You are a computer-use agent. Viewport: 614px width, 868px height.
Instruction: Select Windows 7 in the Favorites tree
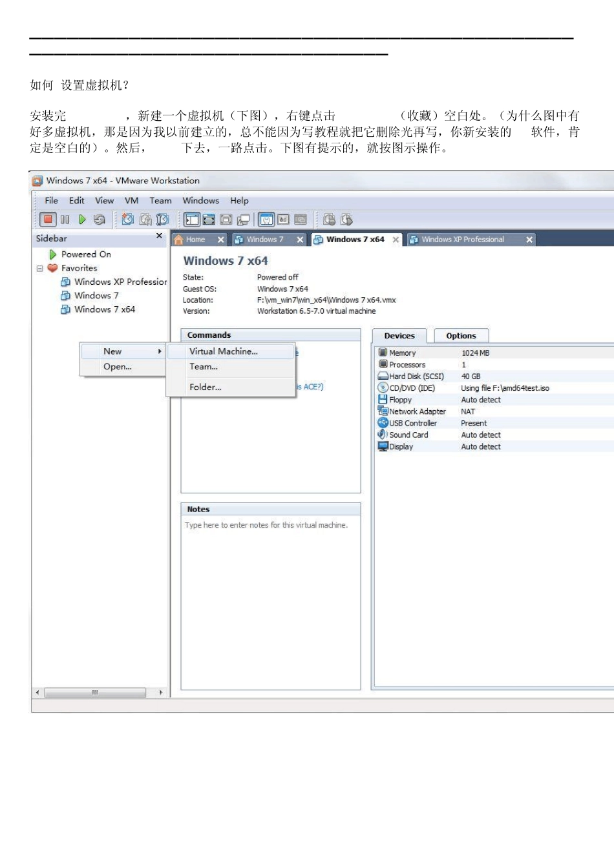click(96, 296)
